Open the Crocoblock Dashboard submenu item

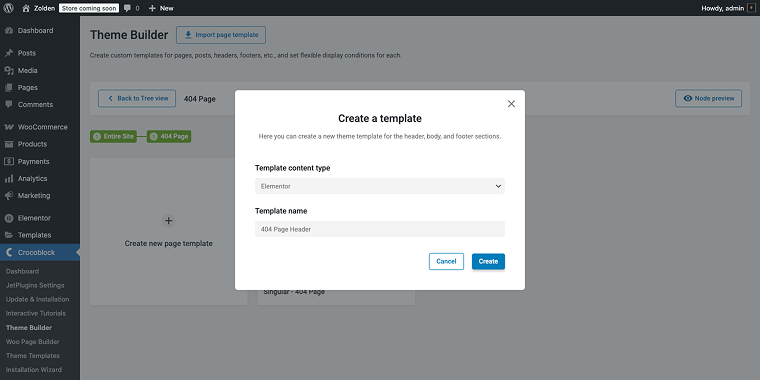point(22,271)
